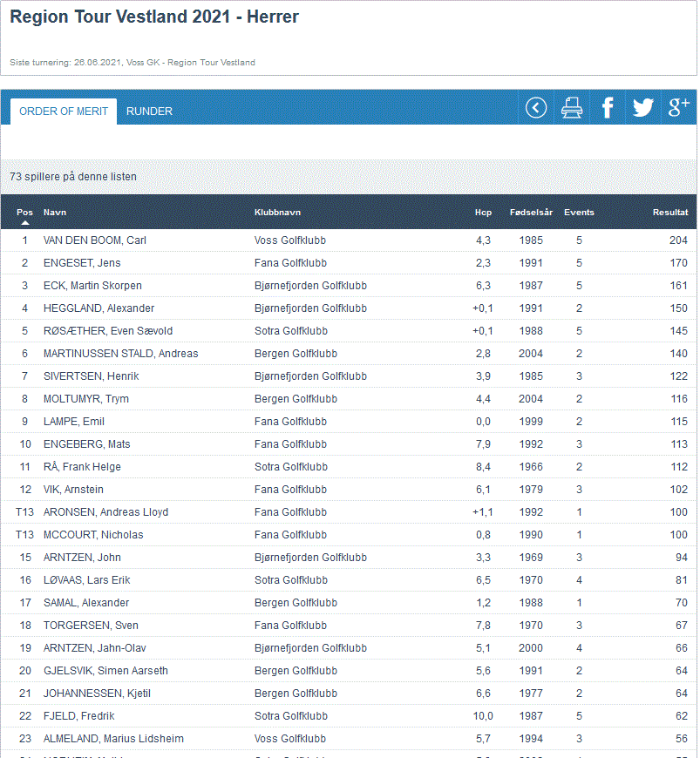Sort by Fødselsår column header
The width and height of the screenshot is (700, 758).
pos(531,213)
